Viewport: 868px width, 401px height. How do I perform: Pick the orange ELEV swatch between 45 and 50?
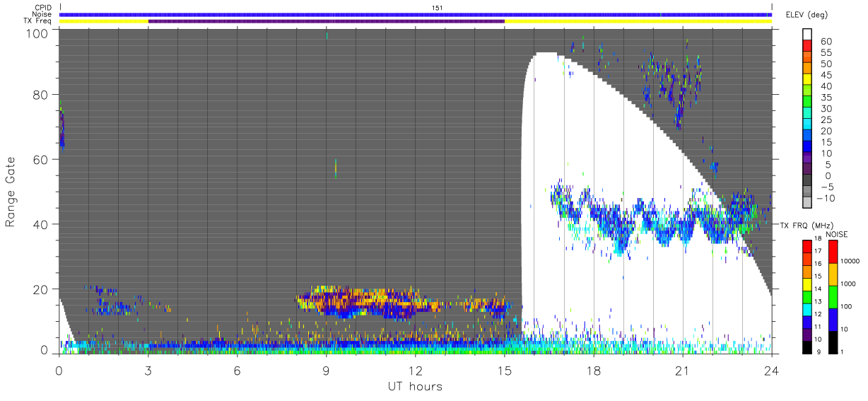click(x=807, y=69)
